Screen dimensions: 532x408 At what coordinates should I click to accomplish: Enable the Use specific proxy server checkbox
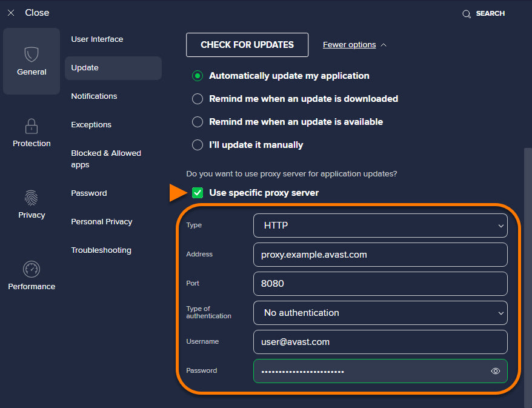[197, 192]
